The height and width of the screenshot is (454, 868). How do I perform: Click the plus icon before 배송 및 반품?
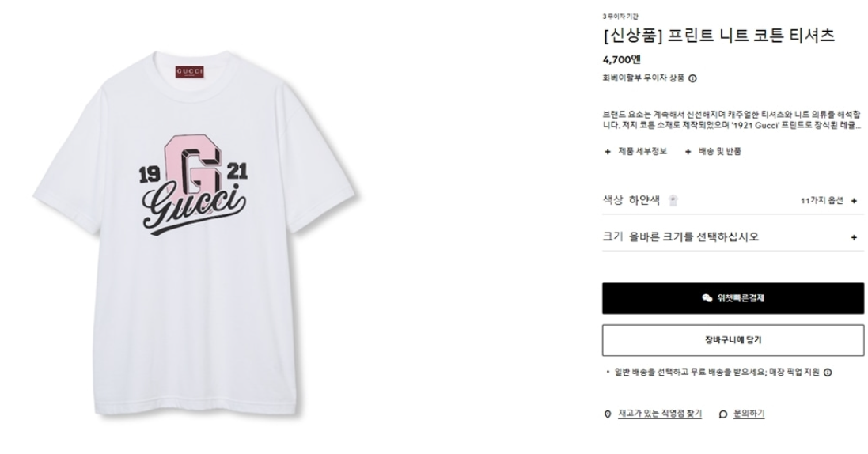pyautogui.click(x=688, y=152)
